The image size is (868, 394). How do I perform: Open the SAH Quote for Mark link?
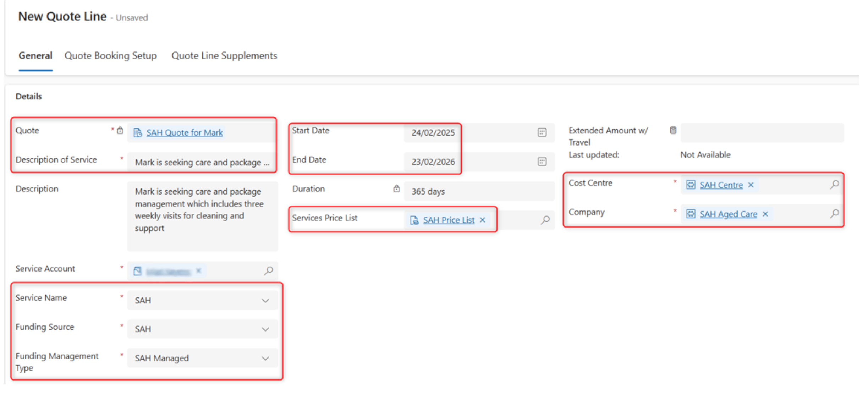(184, 133)
